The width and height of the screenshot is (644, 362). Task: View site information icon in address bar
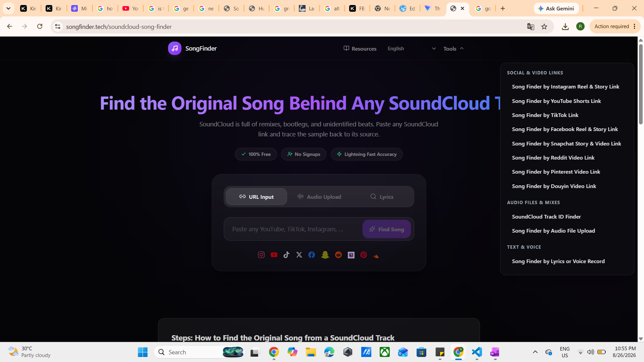(58, 26)
